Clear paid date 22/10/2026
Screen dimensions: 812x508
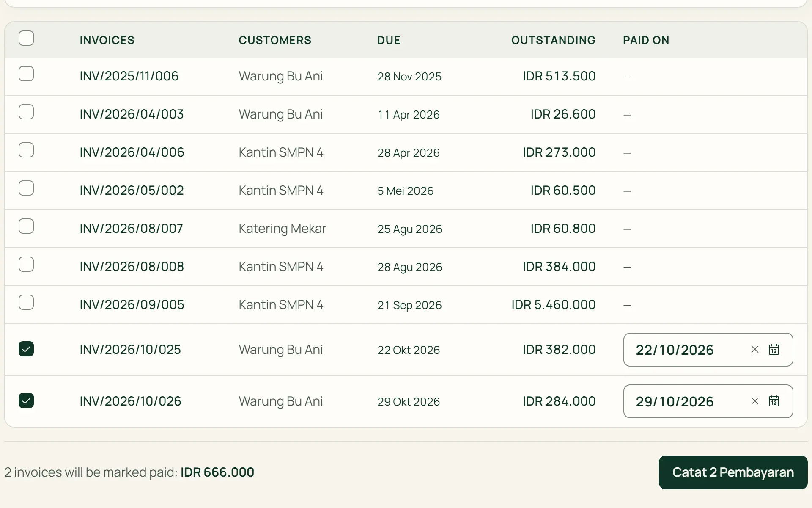[x=755, y=350]
